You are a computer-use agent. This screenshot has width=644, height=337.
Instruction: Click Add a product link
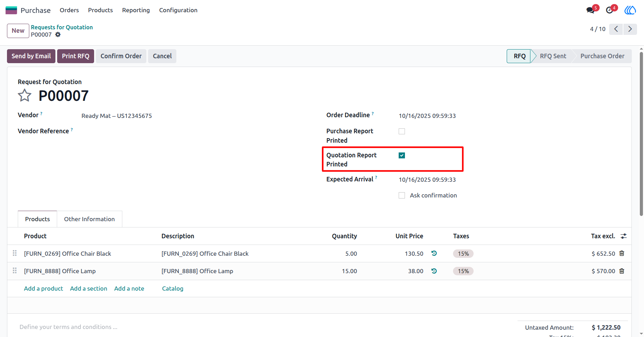(x=44, y=289)
